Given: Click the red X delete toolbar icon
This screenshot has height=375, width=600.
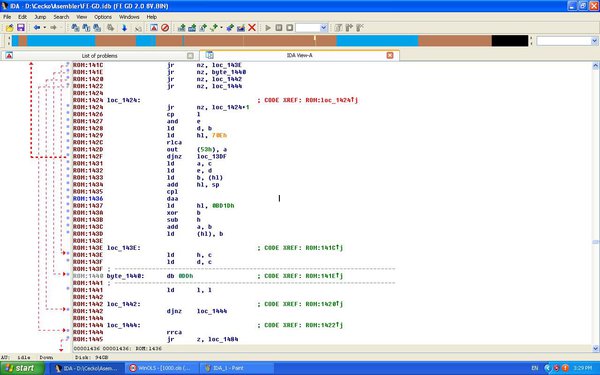Looking at the screenshot, I should point(252,28).
